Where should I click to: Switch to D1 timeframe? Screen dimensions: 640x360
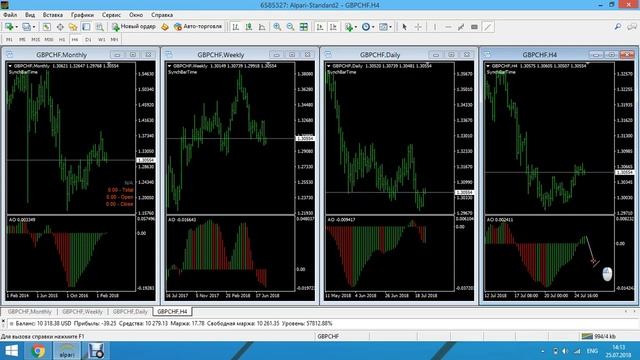(x=88, y=40)
